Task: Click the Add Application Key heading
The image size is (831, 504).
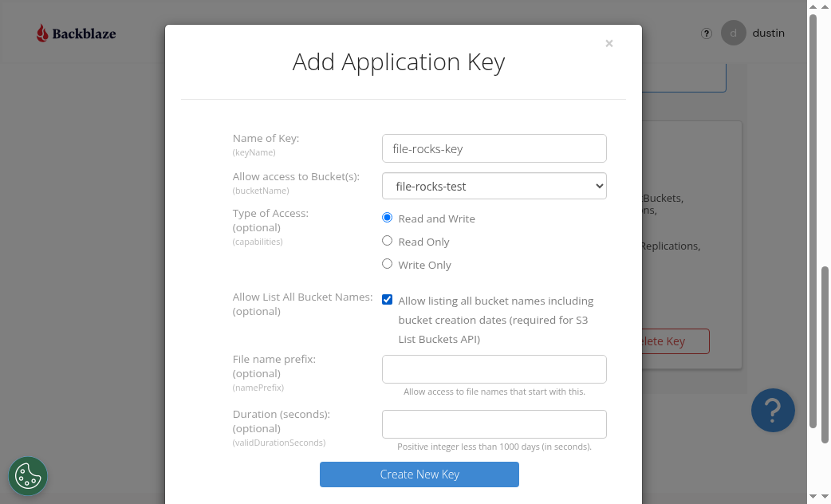Action: 399,62
